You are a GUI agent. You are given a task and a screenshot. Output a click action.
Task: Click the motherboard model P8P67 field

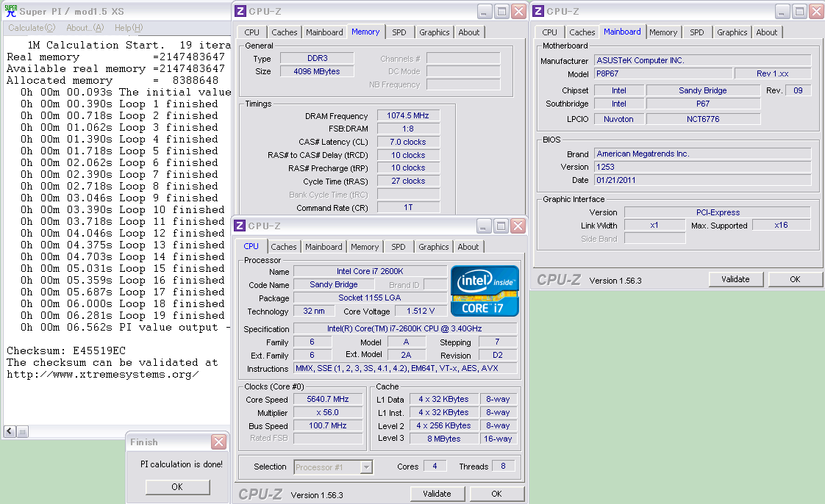tap(663, 73)
